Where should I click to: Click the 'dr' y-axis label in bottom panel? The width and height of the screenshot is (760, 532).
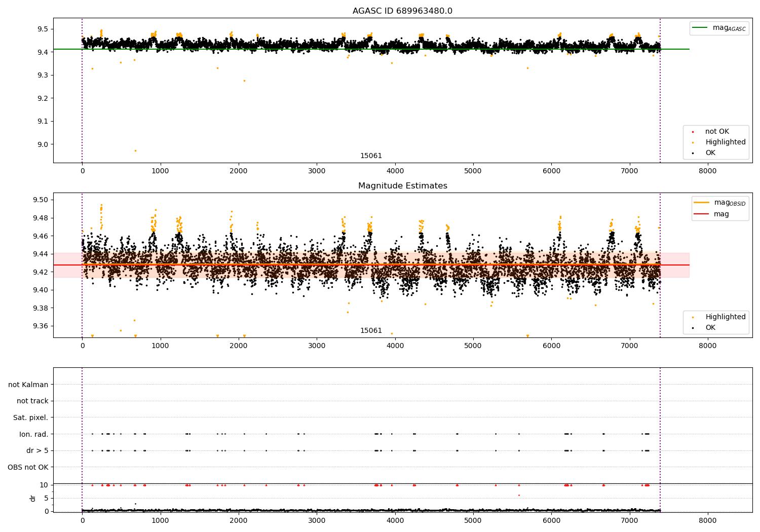tap(33, 498)
